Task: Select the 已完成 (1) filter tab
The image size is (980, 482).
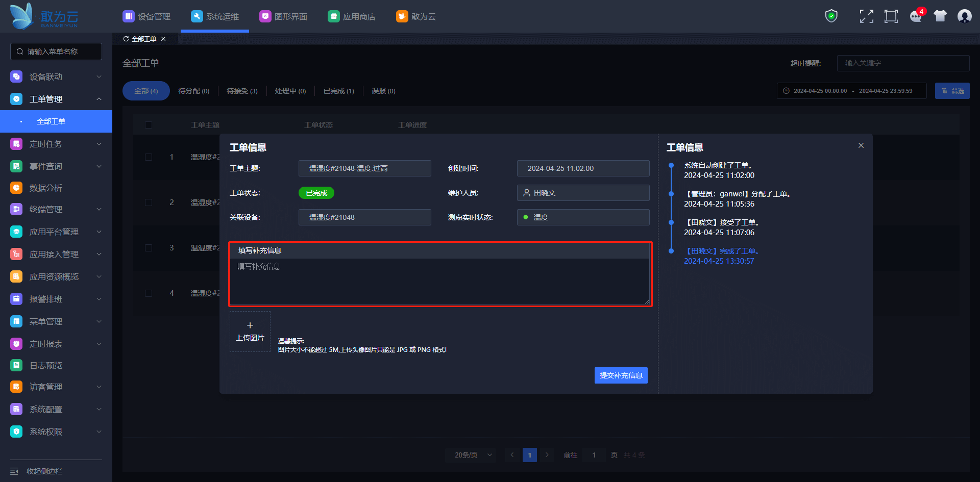Action: (x=338, y=91)
